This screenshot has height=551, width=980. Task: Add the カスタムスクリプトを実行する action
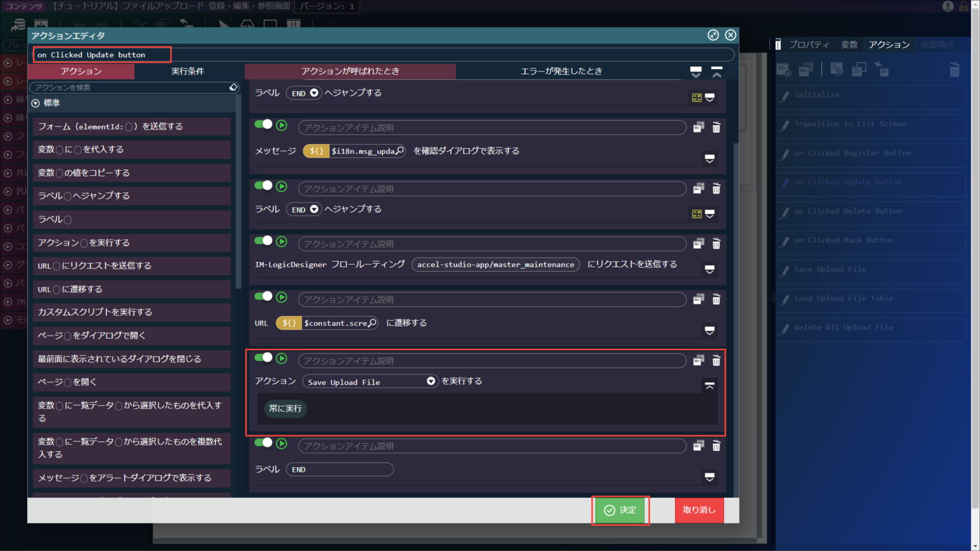coord(132,312)
